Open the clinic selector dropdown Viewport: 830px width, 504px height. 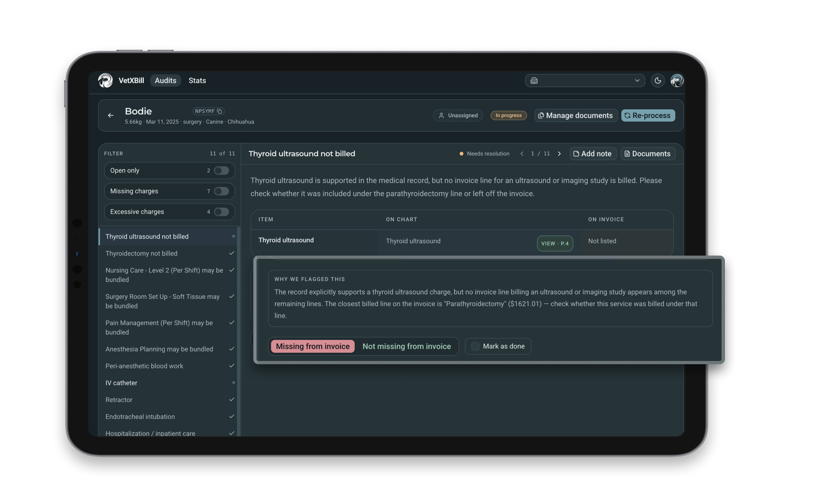tap(585, 80)
